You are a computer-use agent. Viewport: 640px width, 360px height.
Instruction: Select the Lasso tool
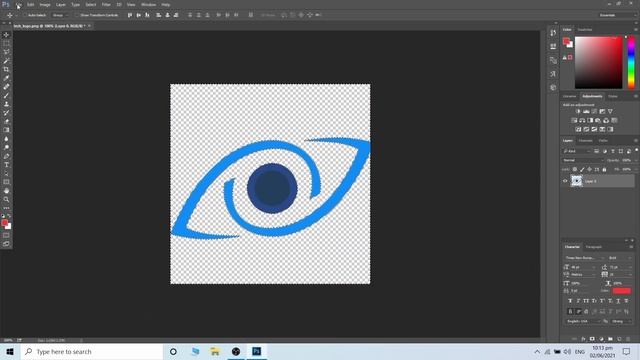pos(6,52)
